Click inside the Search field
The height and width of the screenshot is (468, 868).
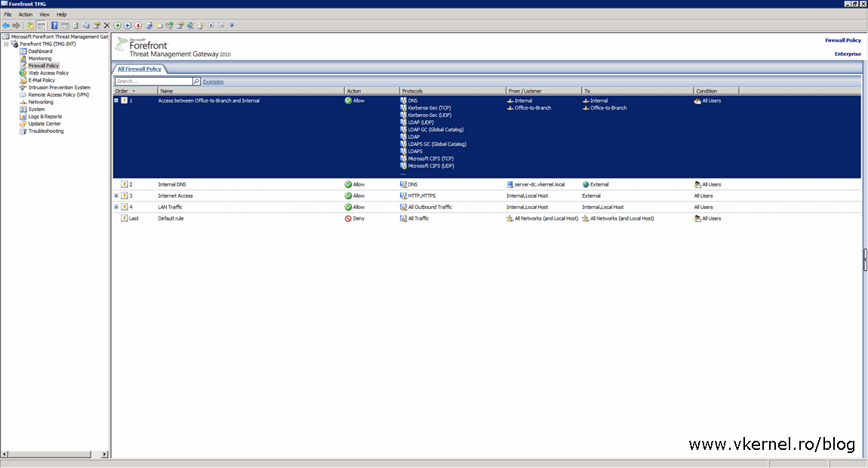pos(151,81)
